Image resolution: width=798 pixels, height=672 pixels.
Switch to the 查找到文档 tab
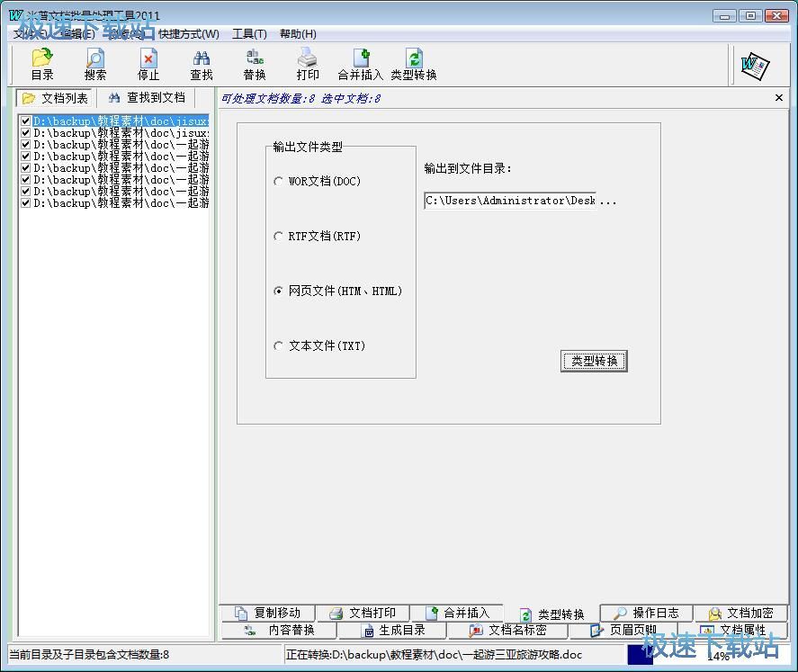147,98
